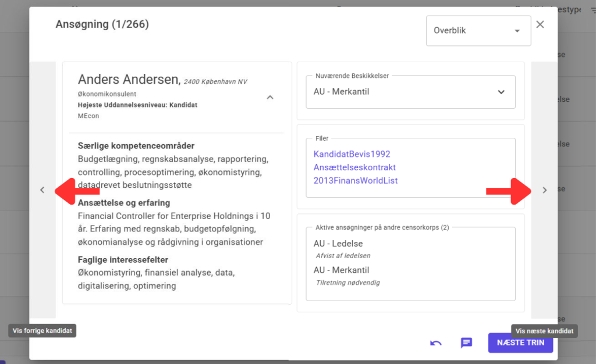Select the AU - Merkantil entry marked Tilretning nødvendig
This screenshot has height=364, width=596.
click(x=341, y=270)
